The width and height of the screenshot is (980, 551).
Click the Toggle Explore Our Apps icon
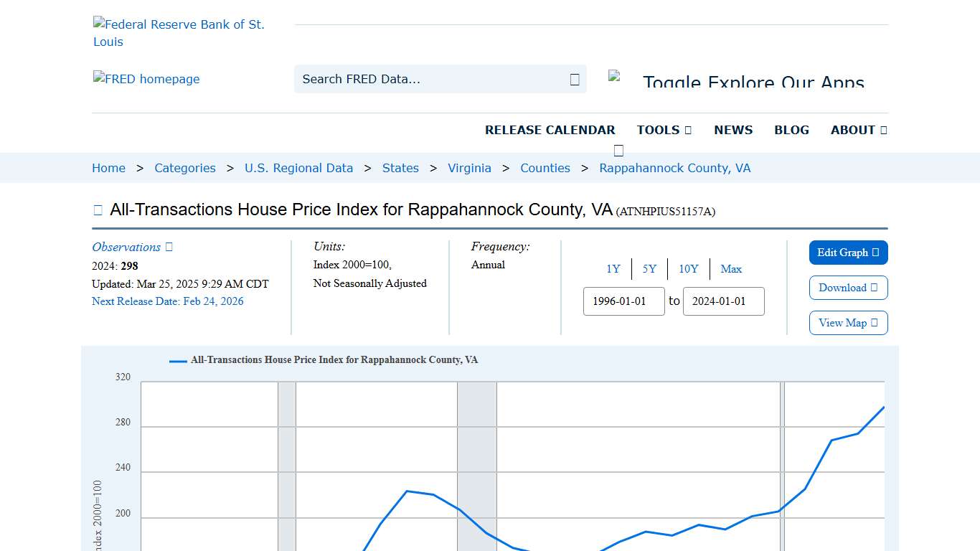[616, 73]
